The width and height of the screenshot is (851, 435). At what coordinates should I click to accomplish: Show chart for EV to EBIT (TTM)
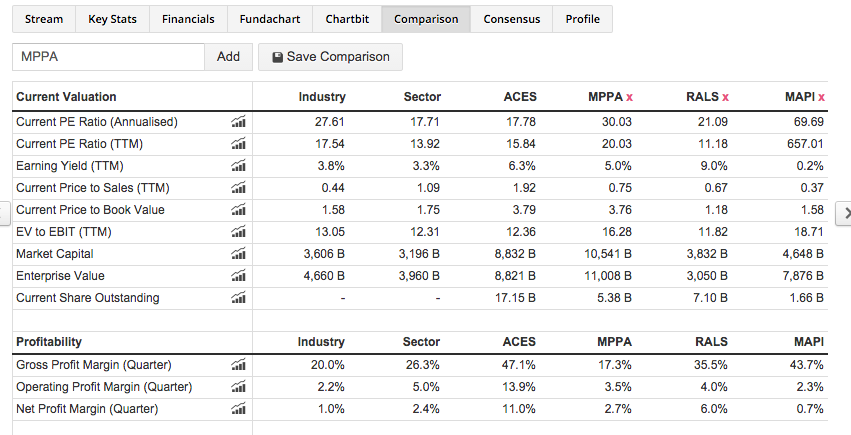(x=238, y=232)
